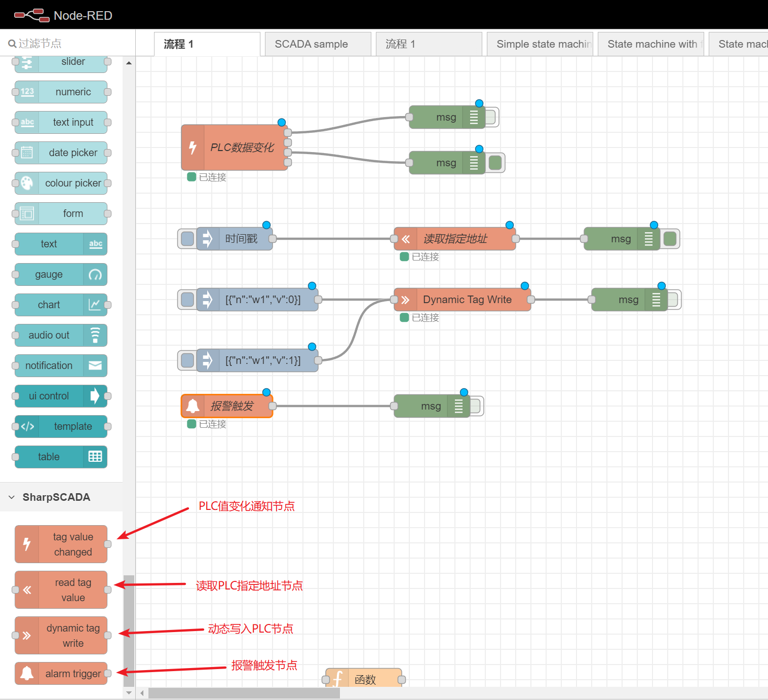
Task: Toggle debug node after 读取指定地址
Action: coord(670,239)
